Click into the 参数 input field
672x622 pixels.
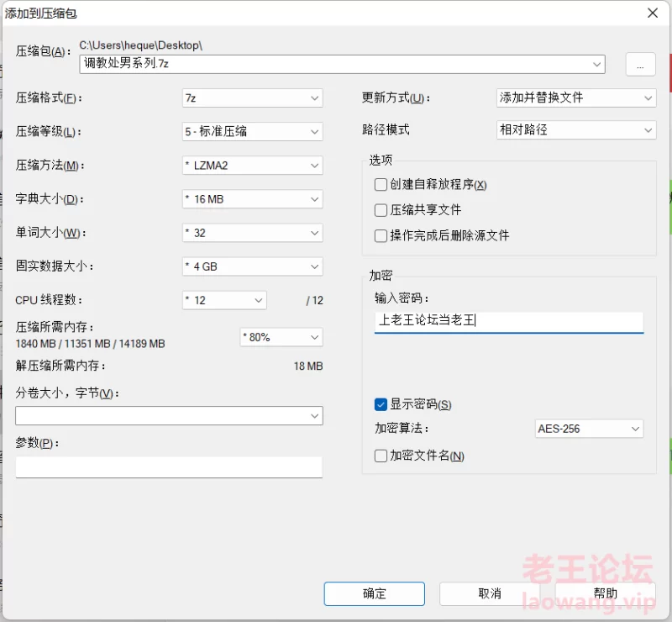point(168,467)
